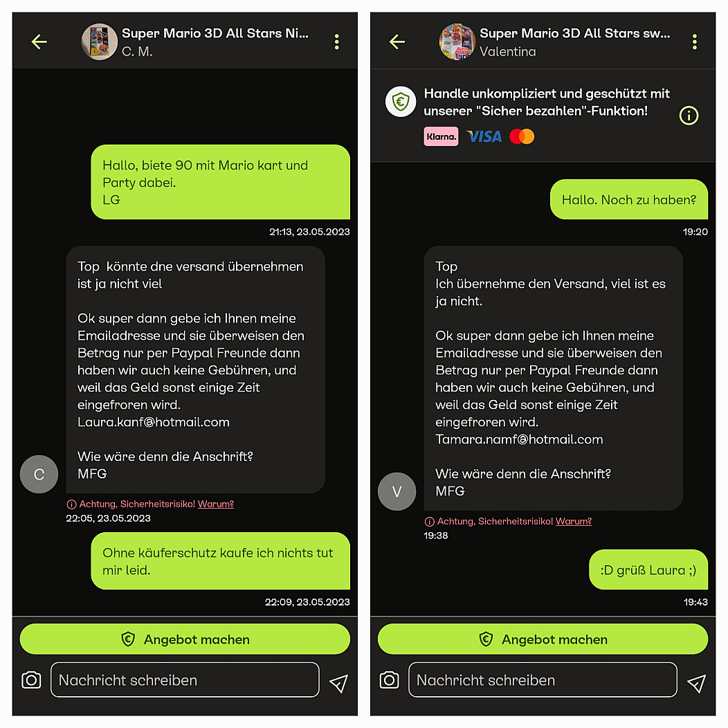Open three-dot menu in Valentina chat
This screenshot has width=728, height=728.
click(695, 42)
